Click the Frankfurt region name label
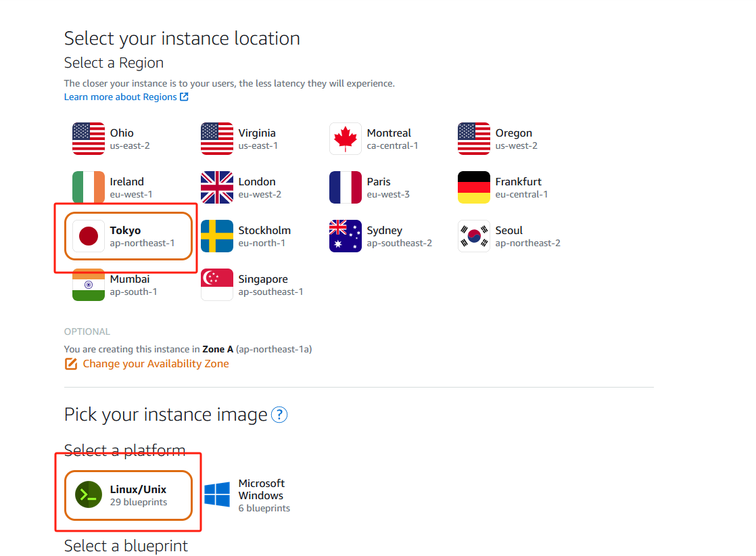Image resolution: width=756 pixels, height=556 pixels. click(518, 181)
